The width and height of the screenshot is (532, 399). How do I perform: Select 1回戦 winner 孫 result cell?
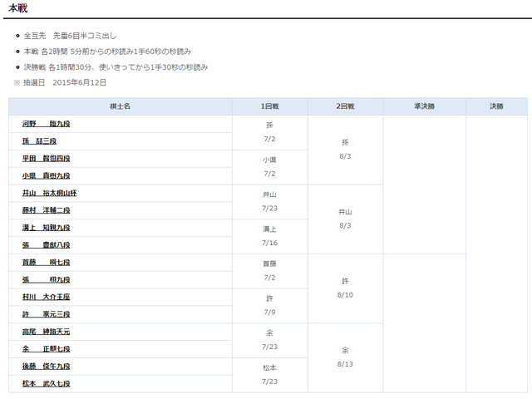coord(269,132)
